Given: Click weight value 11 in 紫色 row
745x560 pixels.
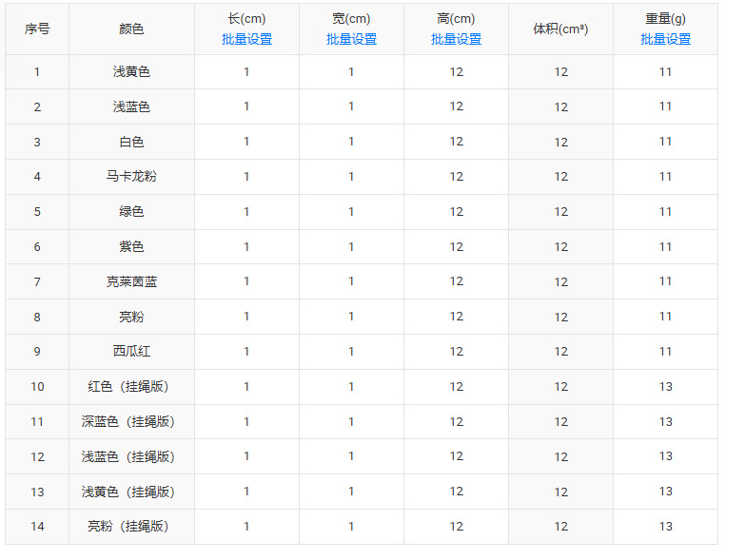Looking at the screenshot, I should 665,247.
